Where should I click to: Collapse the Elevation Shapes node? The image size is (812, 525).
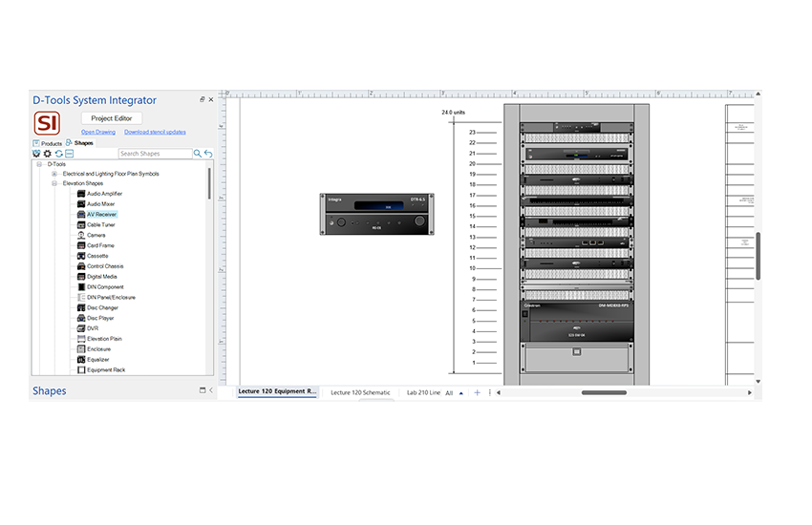tap(54, 183)
